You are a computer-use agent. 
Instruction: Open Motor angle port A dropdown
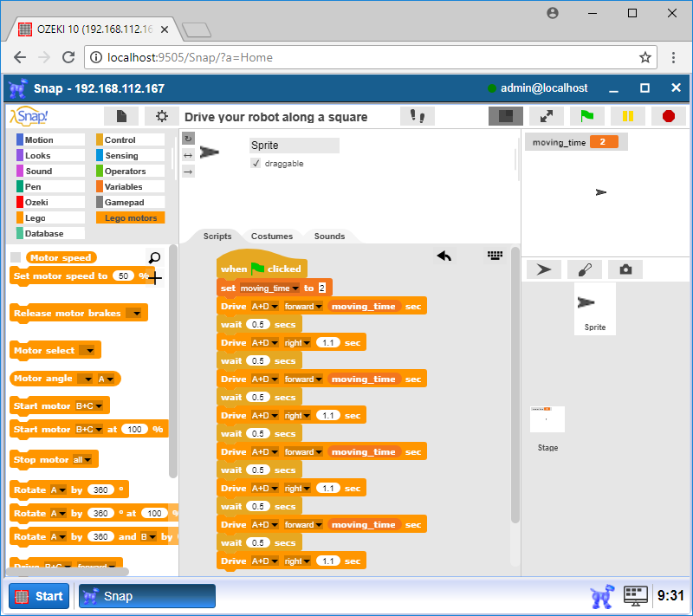click(106, 379)
